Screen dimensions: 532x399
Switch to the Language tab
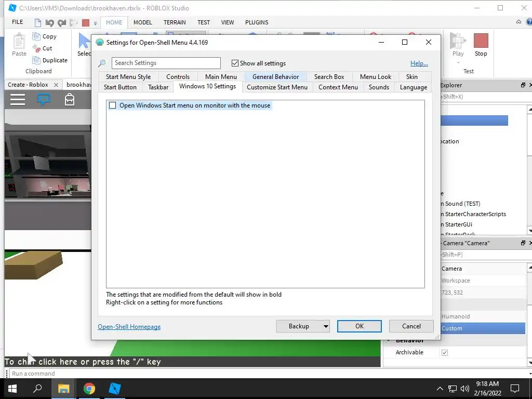point(413,87)
